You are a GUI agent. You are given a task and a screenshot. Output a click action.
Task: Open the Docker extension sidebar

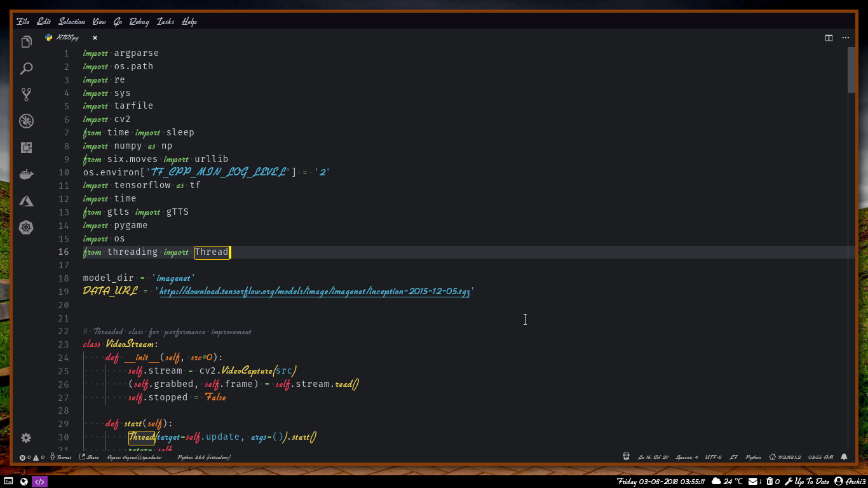click(26, 174)
